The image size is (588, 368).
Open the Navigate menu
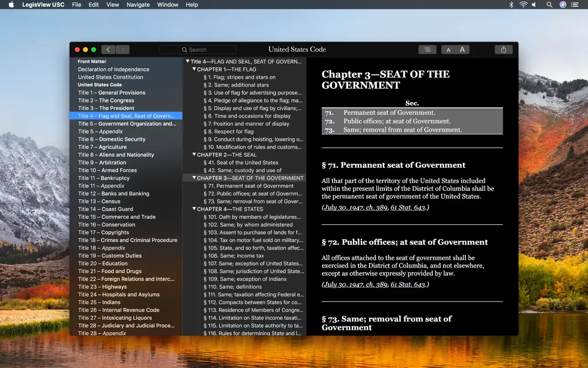coord(138,5)
